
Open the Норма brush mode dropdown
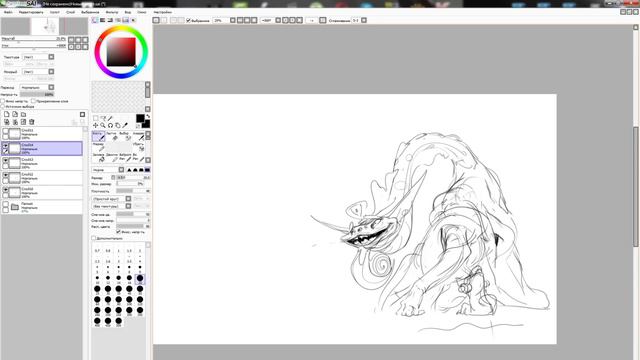(108, 170)
